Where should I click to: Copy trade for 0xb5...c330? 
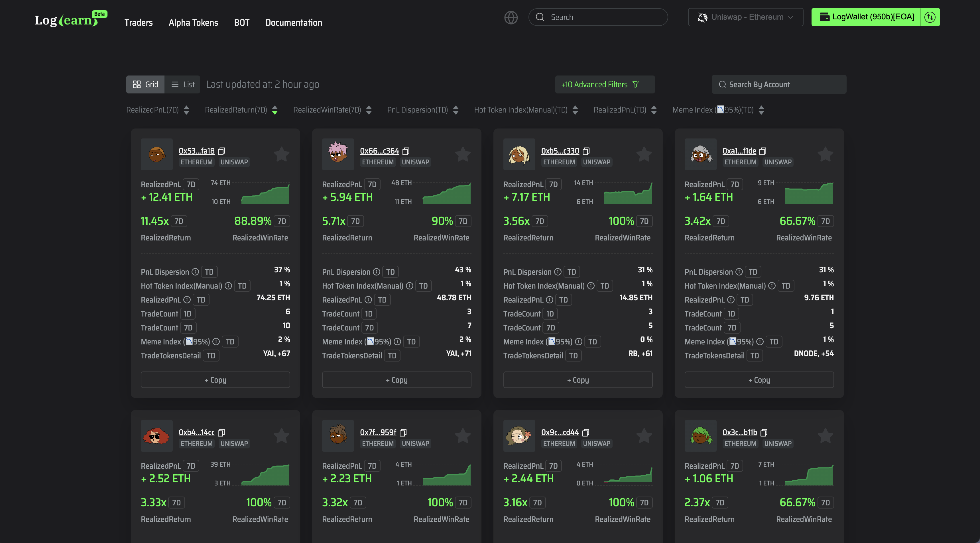[578, 380]
